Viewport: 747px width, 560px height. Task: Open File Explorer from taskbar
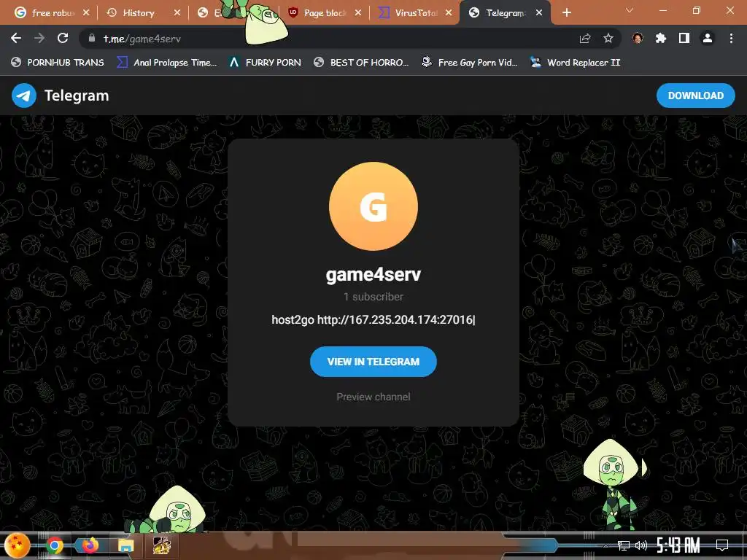[125, 545]
